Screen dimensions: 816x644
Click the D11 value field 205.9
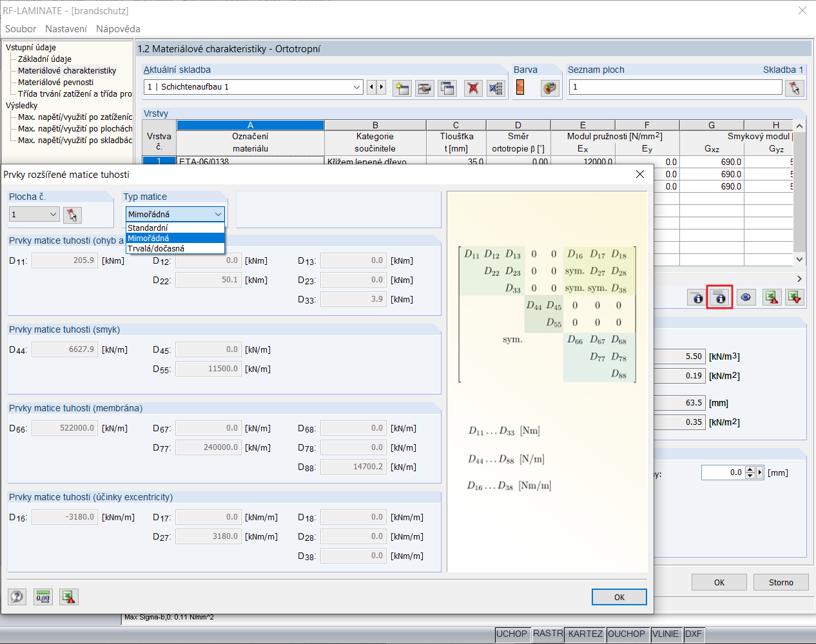coord(64,260)
